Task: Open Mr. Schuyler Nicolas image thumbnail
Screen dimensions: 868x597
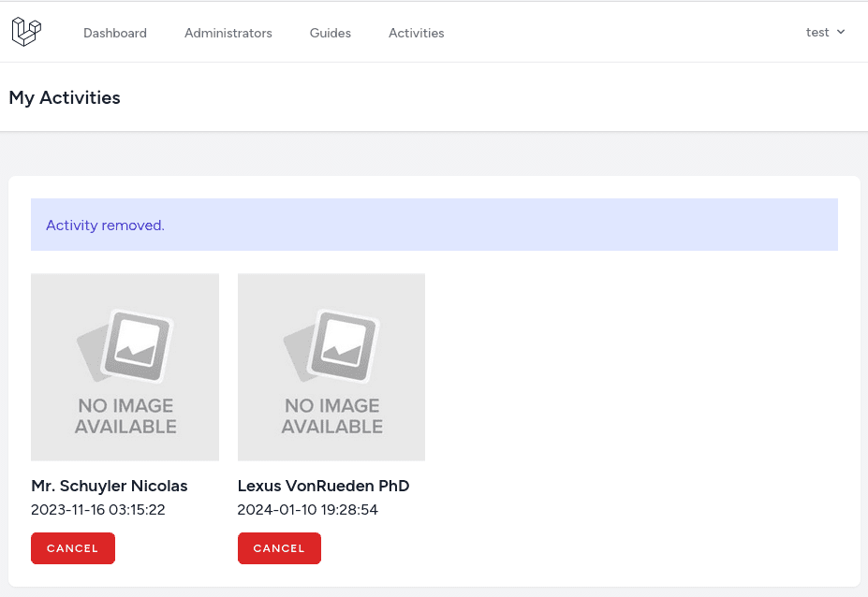Action: [x=125, y=367]
